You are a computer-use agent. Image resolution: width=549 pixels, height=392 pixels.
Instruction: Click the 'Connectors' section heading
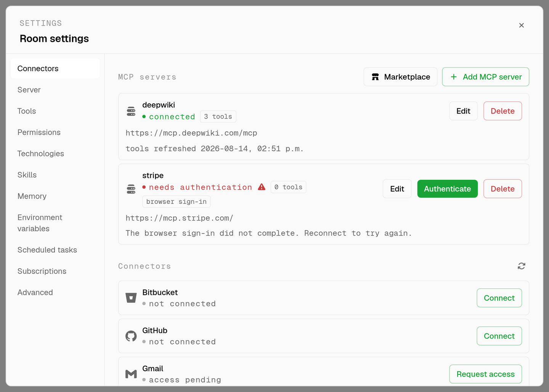click(x=144, y=266)
